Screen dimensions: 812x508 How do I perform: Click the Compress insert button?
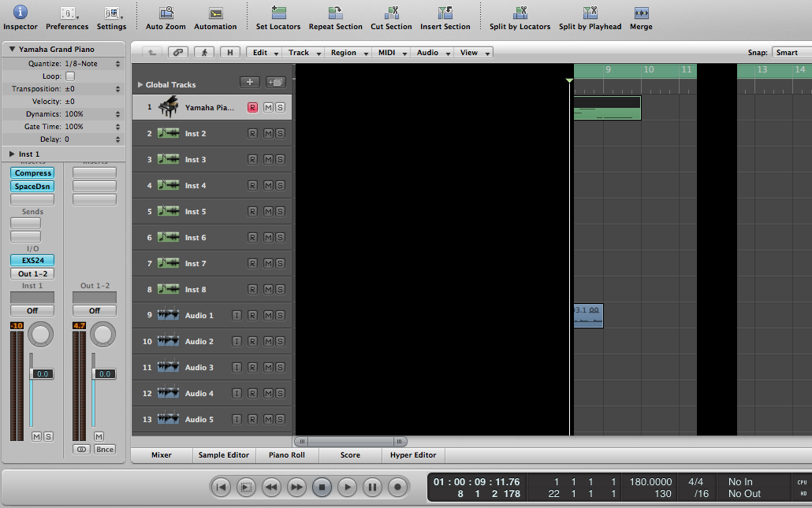tap(32, 173)
